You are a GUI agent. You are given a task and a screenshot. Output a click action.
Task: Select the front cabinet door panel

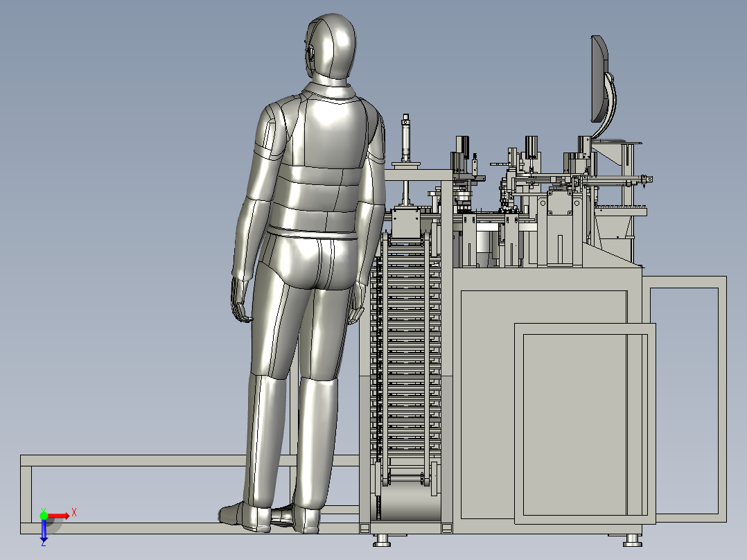coord(585,423)
